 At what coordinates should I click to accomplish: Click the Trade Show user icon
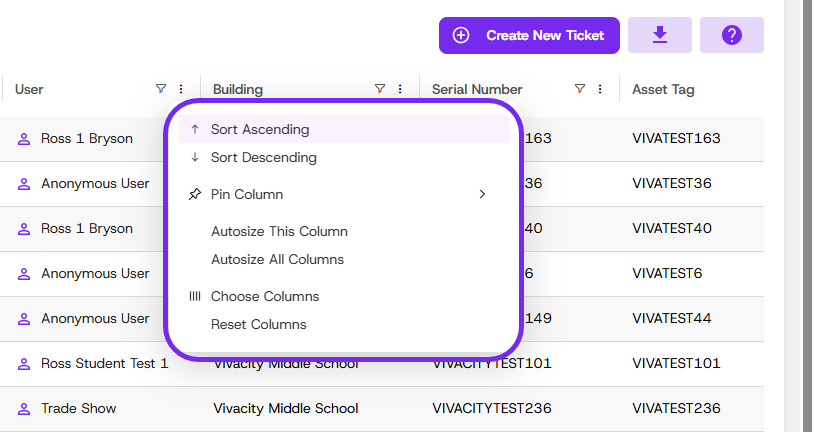tap(24, 409)
